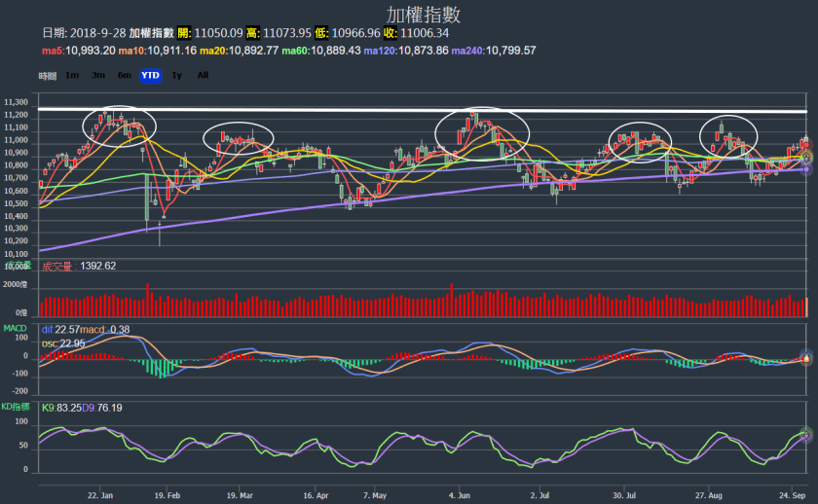
Task: Select the 1m time range button
Action: (72, 75)
